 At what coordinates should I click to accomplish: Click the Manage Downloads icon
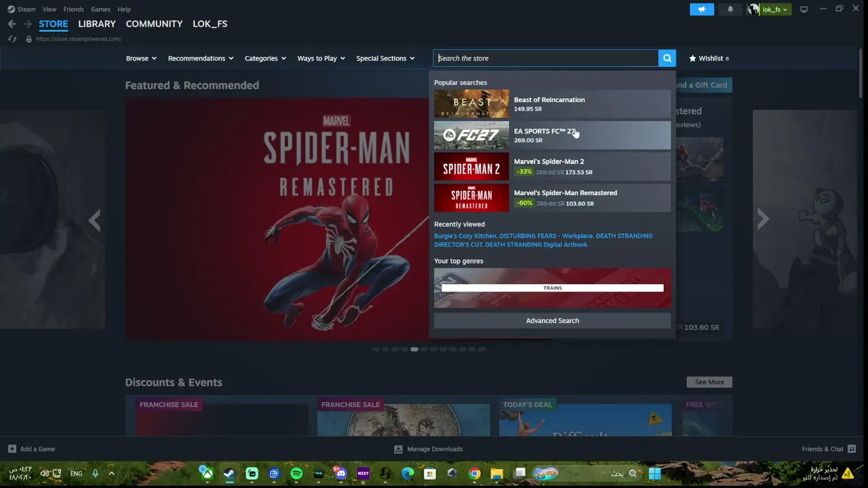[398, 449]
